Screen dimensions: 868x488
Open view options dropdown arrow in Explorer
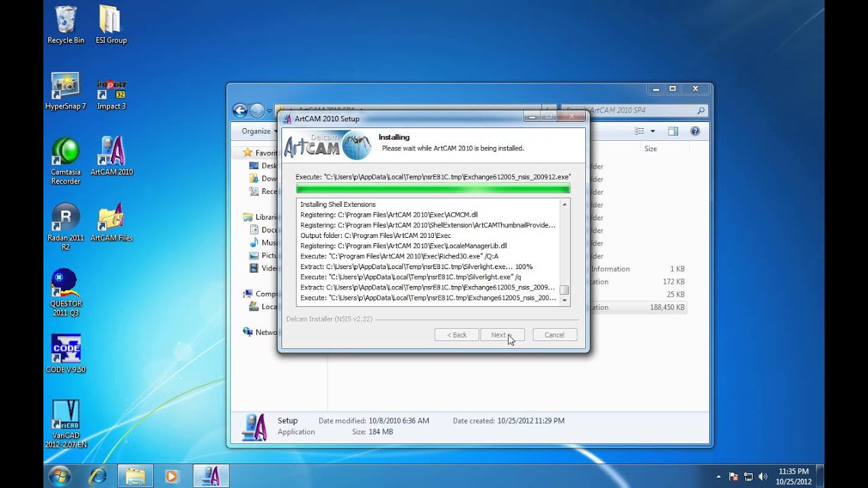click(x=653, y=131)
